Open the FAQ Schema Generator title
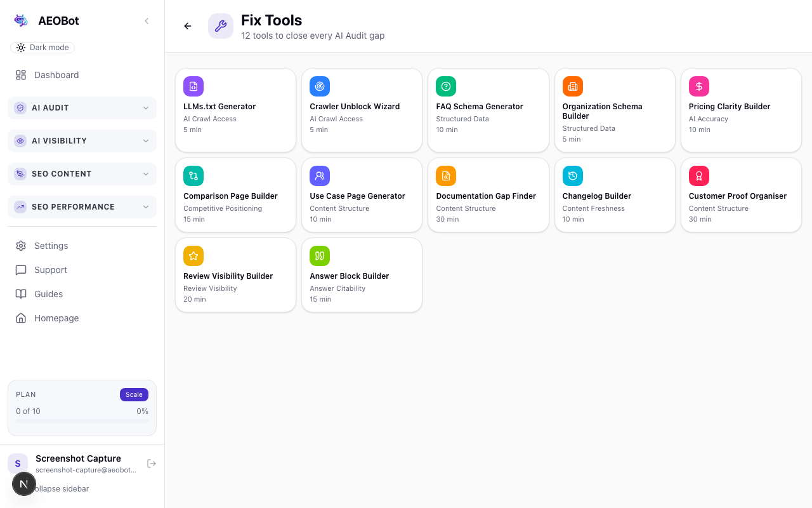 480,107
